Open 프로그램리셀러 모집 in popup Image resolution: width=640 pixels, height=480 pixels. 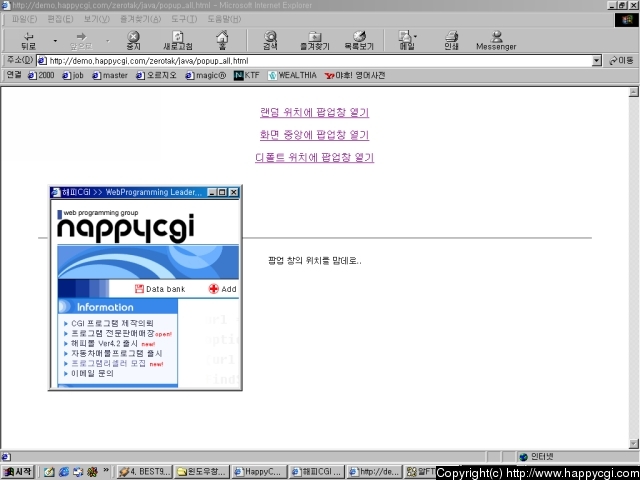pyautogui.click(x=109, y=364)
